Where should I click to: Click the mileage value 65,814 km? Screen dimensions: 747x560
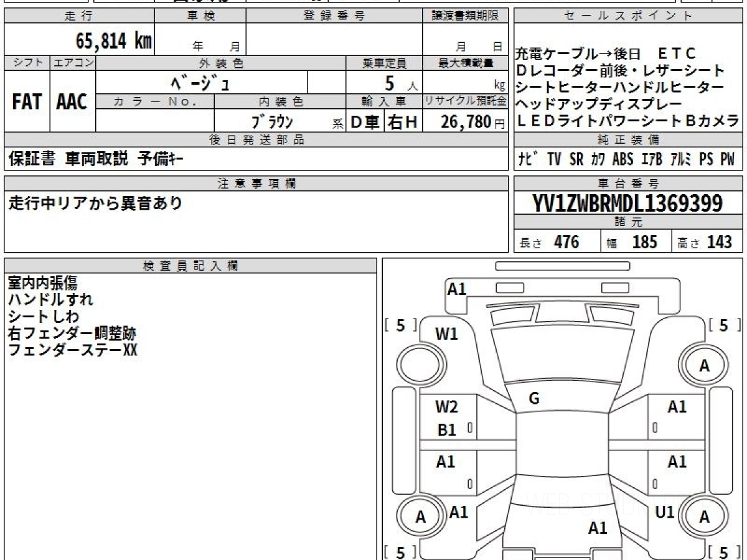coord(113,42)
